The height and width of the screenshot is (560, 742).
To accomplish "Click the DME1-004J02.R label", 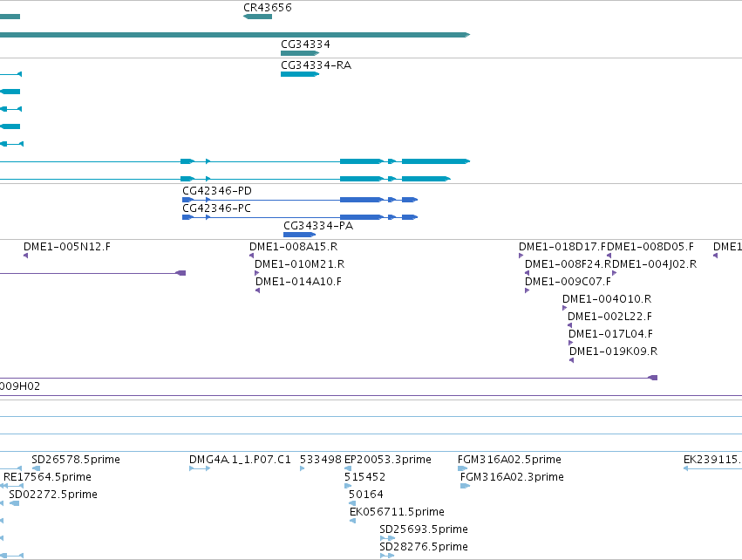I will pyautogui.click(x=655, y=264).
